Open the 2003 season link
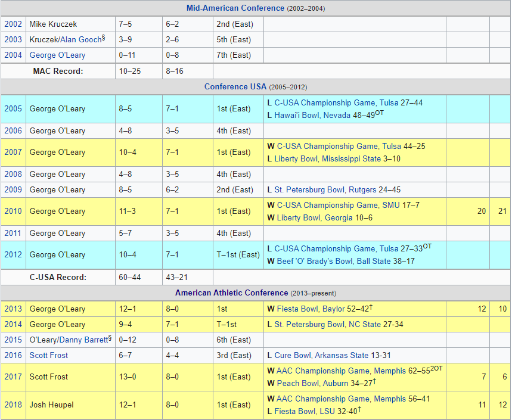The width and height of the screenshot is (512, 420). 13,40
